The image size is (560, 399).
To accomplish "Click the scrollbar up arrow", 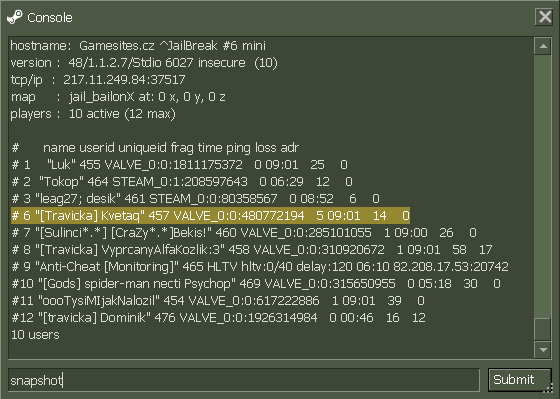I will pyautogui.click(x=543, y=46).
